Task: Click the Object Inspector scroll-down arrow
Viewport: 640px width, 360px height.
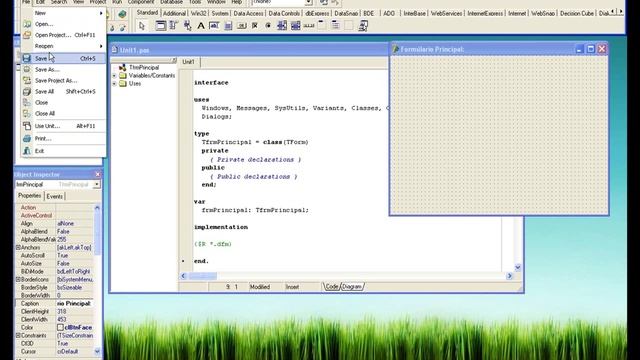Action: [97, 351]
